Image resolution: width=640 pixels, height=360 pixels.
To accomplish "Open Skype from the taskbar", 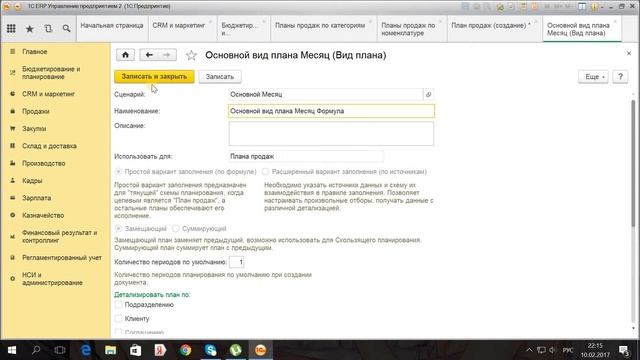I will tap(211, 350).
